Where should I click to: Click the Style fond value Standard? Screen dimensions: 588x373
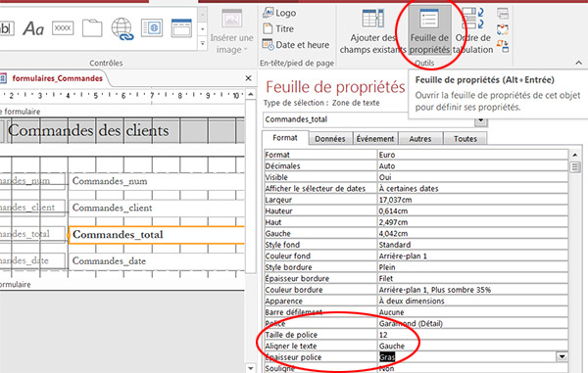coord(472,245)
